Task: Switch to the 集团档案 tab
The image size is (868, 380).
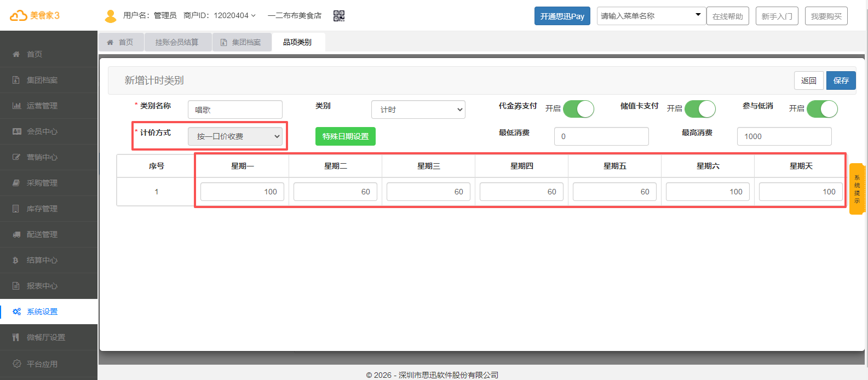Action: tap(242, 42)
